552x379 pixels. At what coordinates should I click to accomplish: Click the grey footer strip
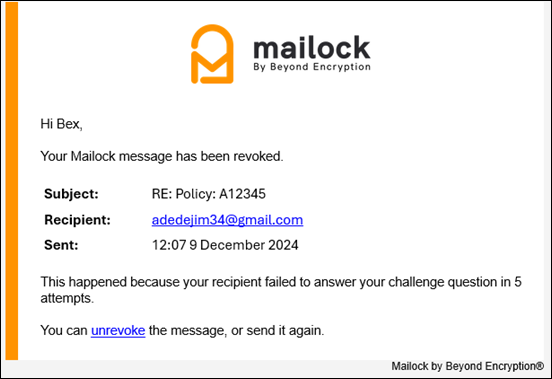tap(275, 368)
